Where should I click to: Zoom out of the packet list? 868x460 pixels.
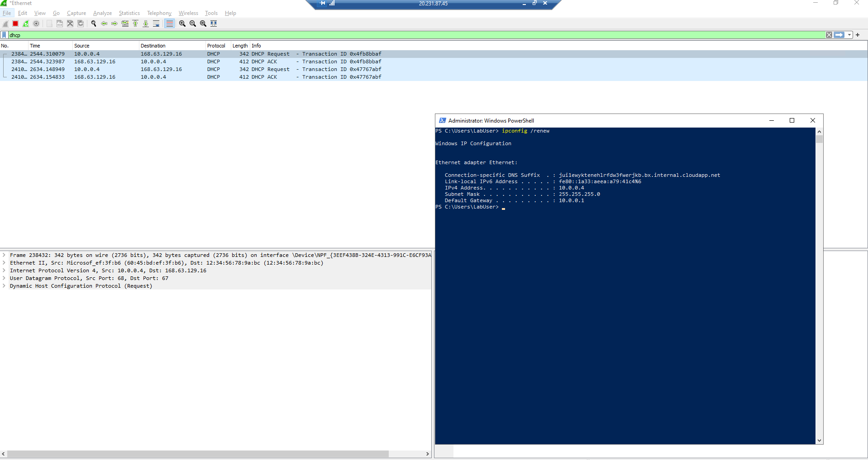(192, 24)
